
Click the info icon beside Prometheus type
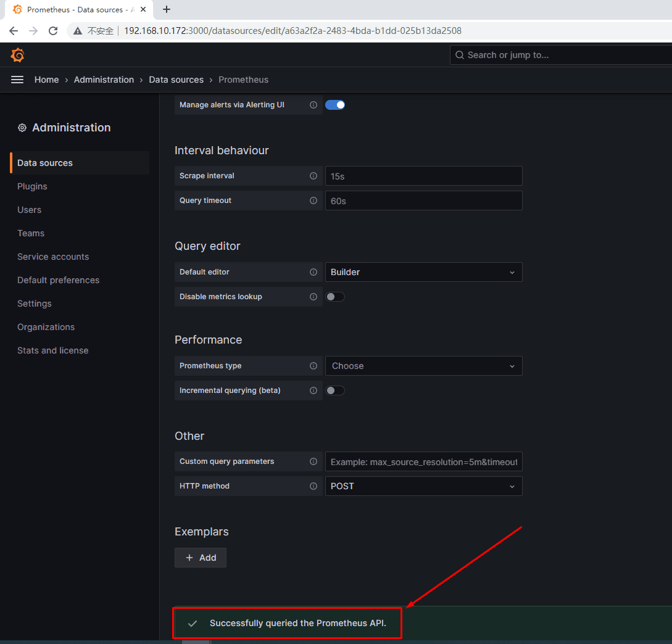[x=313, y=366]
